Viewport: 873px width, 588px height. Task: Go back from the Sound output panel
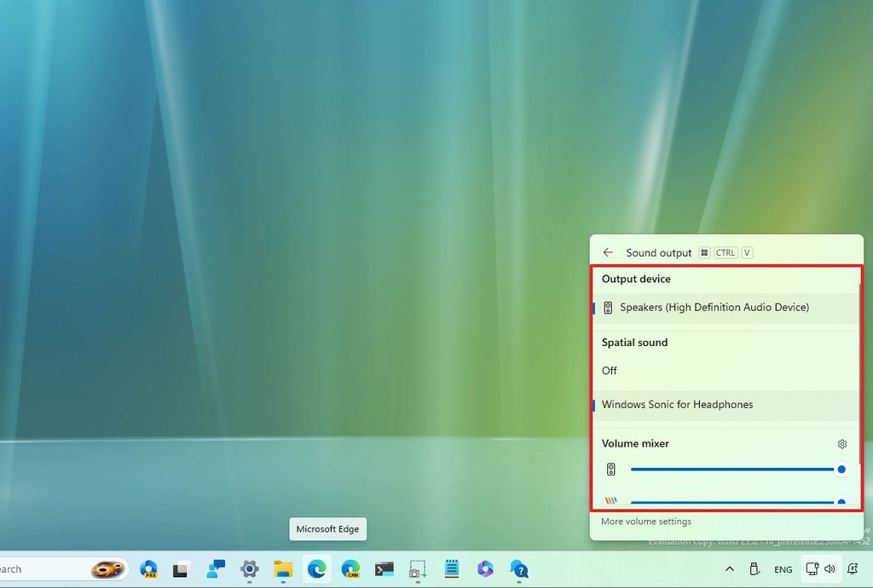(608, 252)
